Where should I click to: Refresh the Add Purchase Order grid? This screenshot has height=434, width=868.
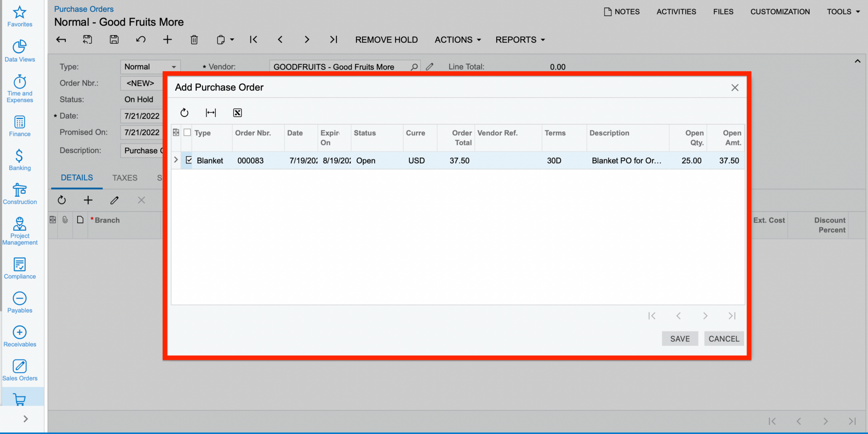pyautogui.click(x=184, y=113)
